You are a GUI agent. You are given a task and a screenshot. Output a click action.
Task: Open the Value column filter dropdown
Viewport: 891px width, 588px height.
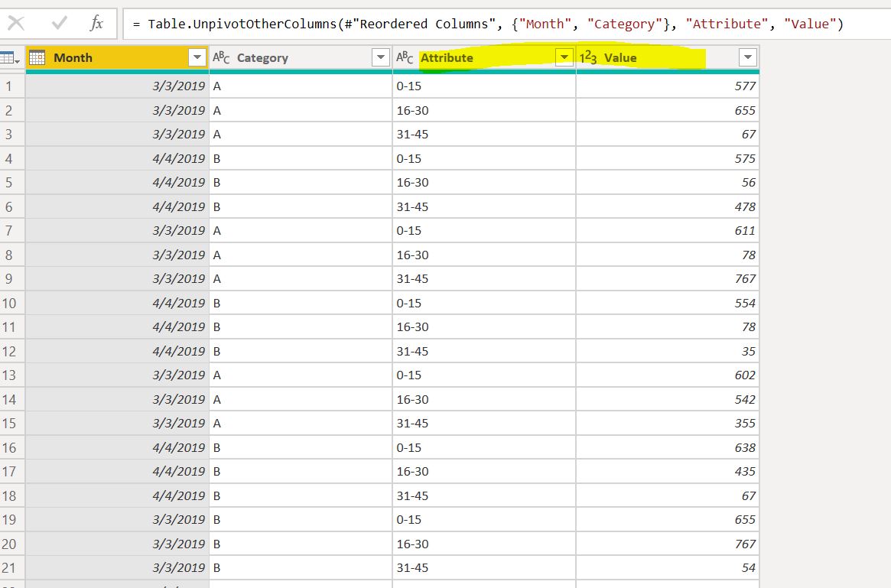tap(748, 57)
